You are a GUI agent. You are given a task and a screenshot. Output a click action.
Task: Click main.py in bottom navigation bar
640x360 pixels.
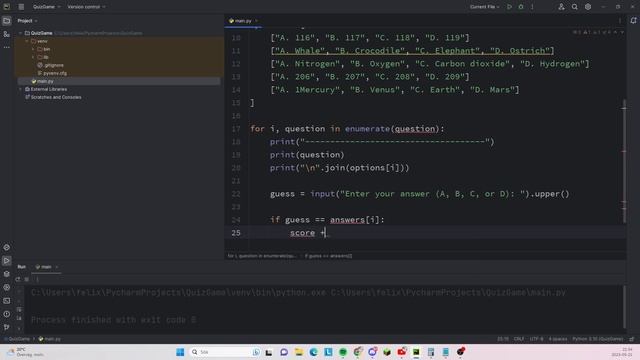point(49,339)
